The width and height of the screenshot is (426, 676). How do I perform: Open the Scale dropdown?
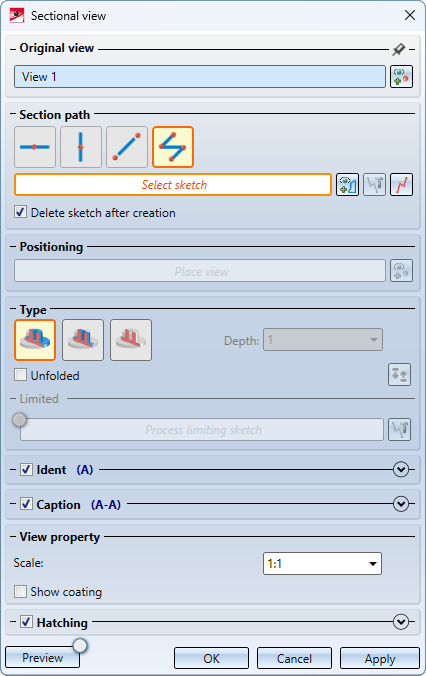(x=322, y=563)
